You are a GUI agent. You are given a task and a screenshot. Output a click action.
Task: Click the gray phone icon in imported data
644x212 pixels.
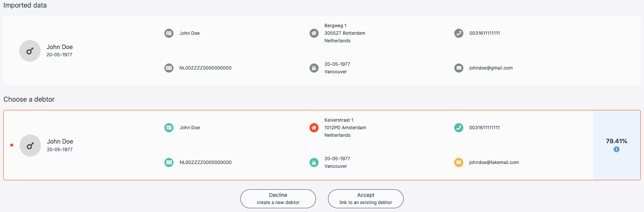(459, 33)
